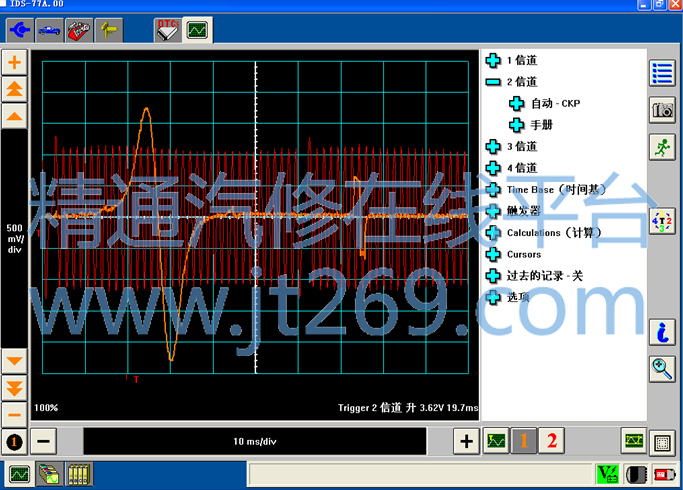
Task: Expand the 1 信道 tree node
Action: 493,61
